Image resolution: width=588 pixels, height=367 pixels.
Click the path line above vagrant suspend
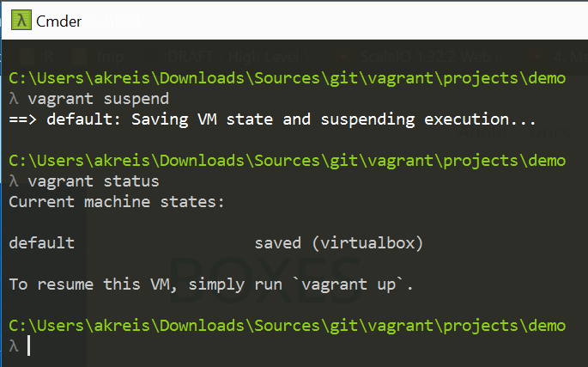click(x=287, y=78)
